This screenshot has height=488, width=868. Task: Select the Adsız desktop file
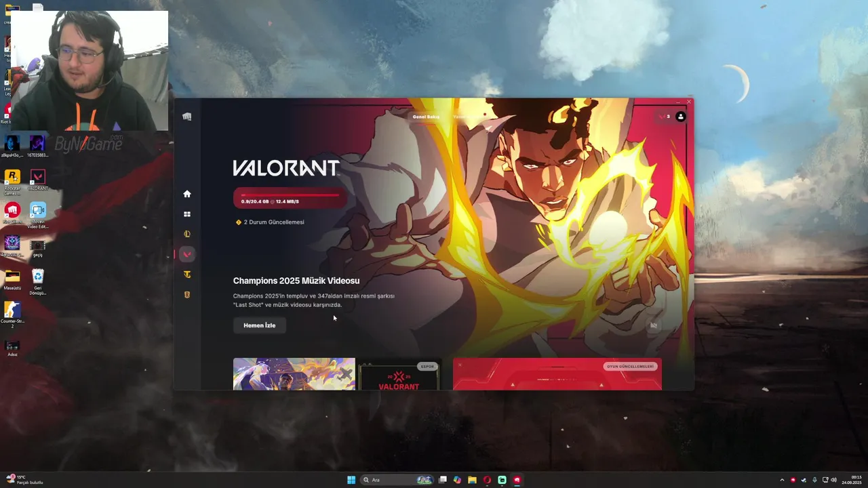(12, 347)
